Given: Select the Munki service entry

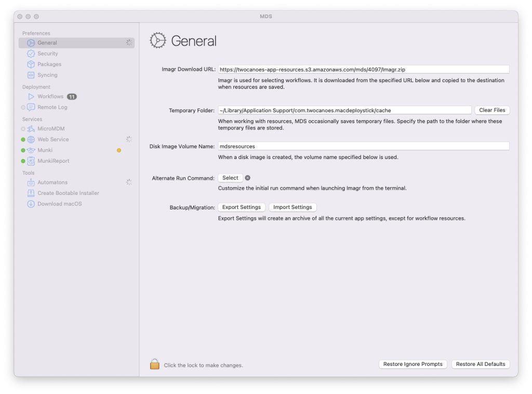Looking at the screenshot, I should click(77, 150).
